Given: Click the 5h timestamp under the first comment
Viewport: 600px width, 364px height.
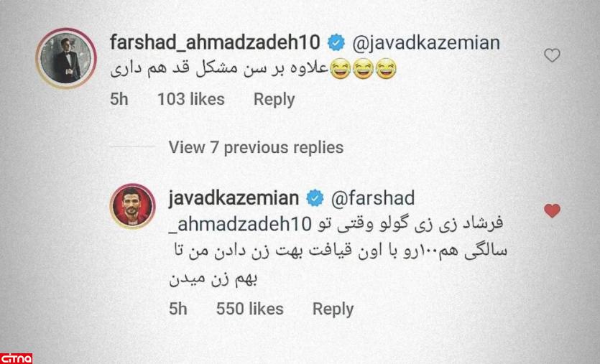Looking at the screenshot, I should pos(119,99).
